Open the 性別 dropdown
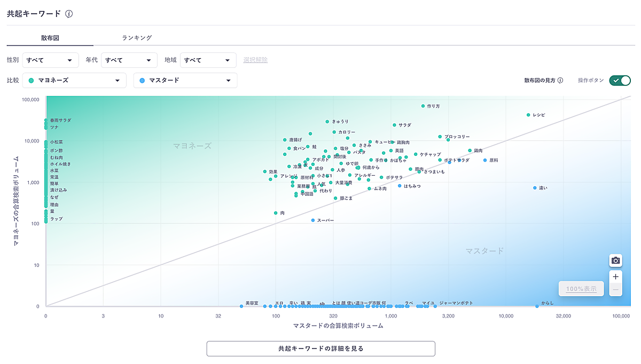Image resolution: width=641 pixels, height=364 pixels. point(50,60)
